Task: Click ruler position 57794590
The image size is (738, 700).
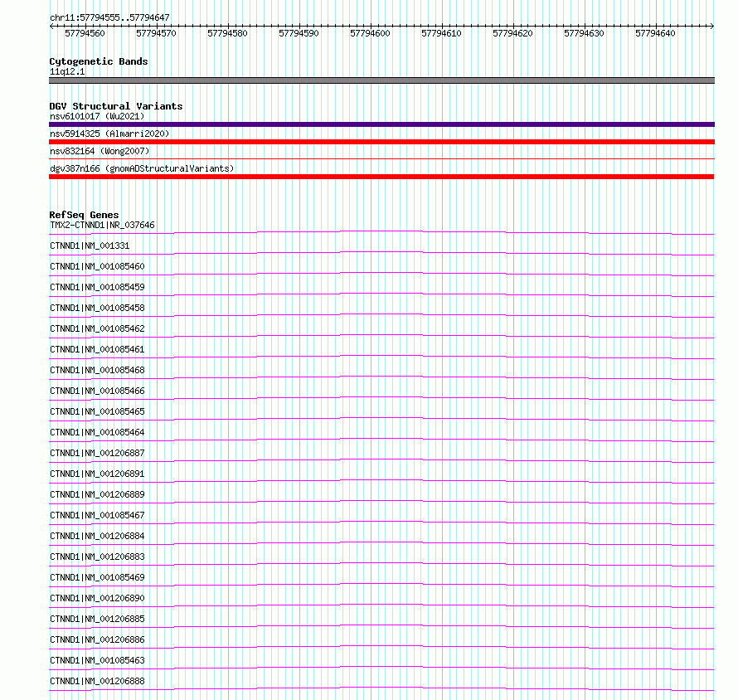Action: point(299,33)
